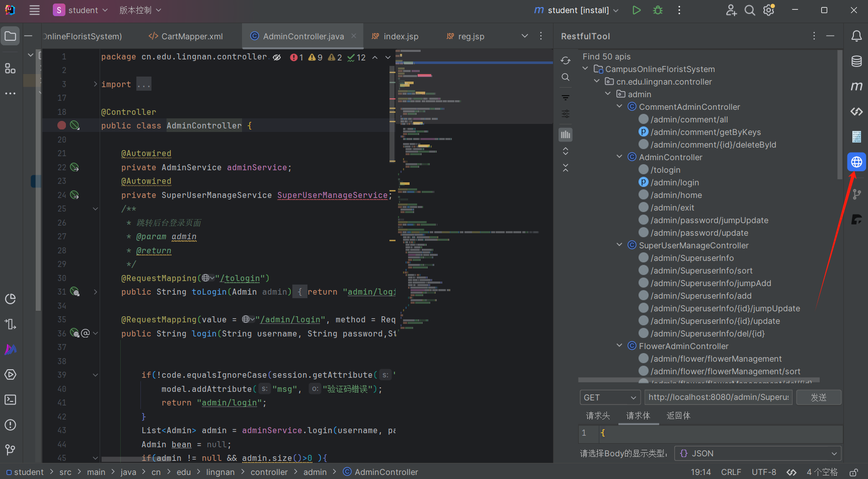This screenshot has height=479, width=868.
Task: Open More tool windows ellipsis
Action: pyautogui.click(x=10, y=93)
